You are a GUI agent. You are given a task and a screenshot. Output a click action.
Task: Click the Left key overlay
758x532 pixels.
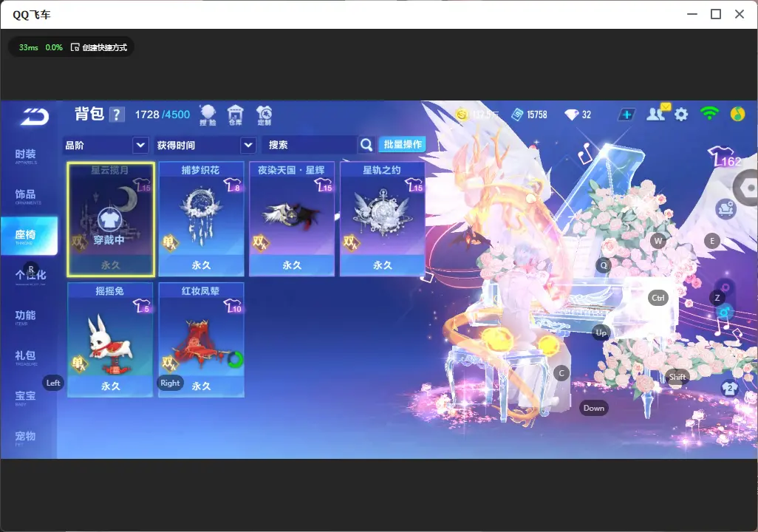coord(53,383)
